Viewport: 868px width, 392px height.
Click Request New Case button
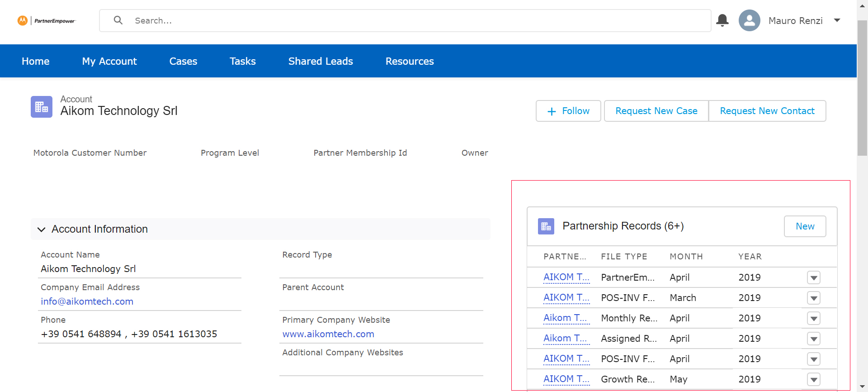click(x=656, y=111)
